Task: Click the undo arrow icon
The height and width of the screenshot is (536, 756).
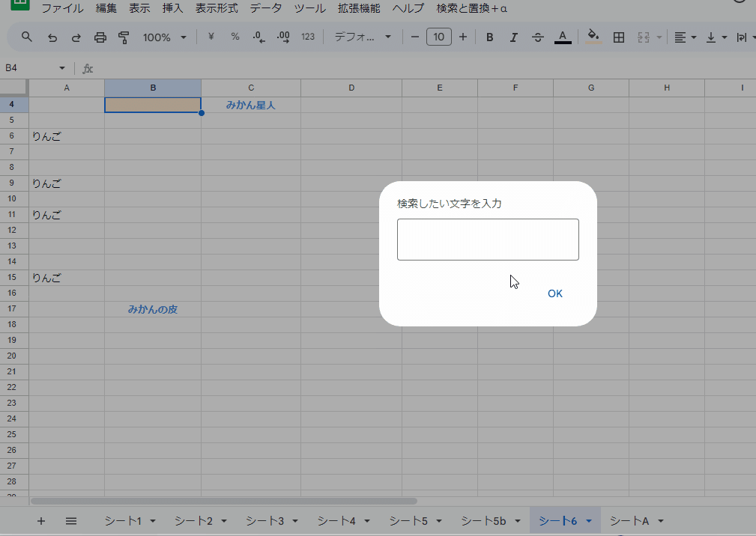Action: [52, 37]
